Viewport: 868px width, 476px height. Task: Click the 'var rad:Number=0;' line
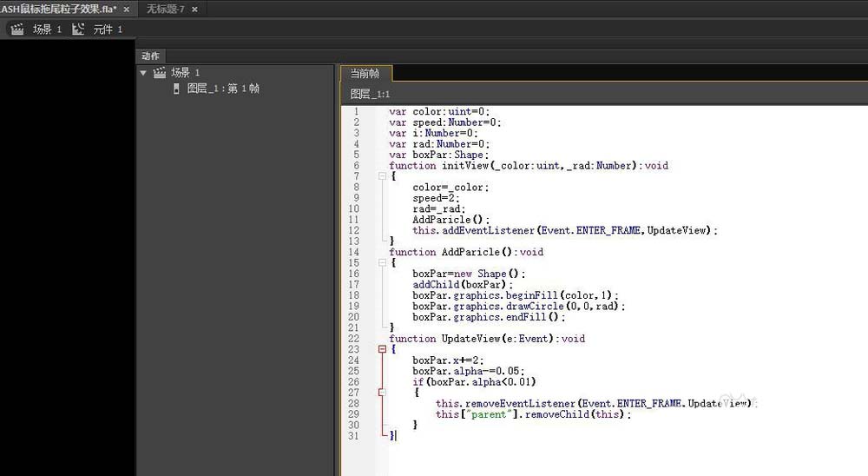click(x=439, y=144)
